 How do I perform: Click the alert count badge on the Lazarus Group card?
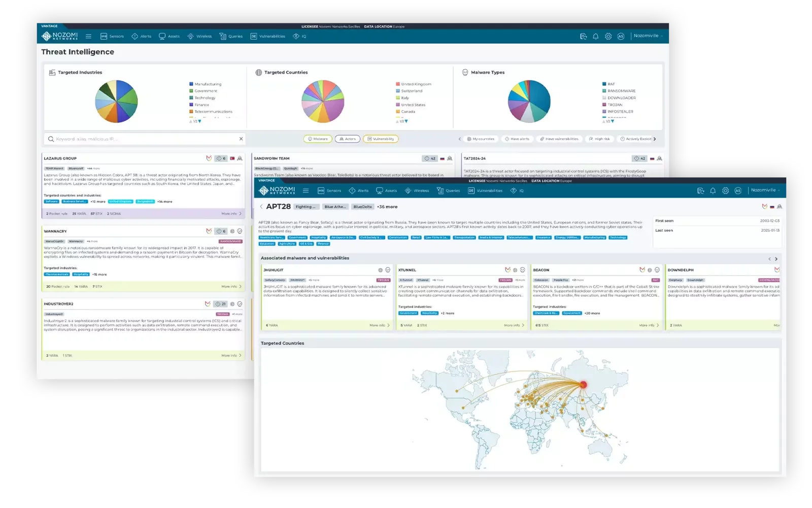221,158
